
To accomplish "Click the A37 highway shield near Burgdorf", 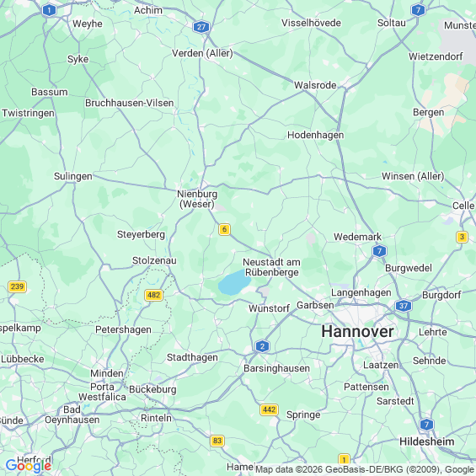I will (404, 306).
